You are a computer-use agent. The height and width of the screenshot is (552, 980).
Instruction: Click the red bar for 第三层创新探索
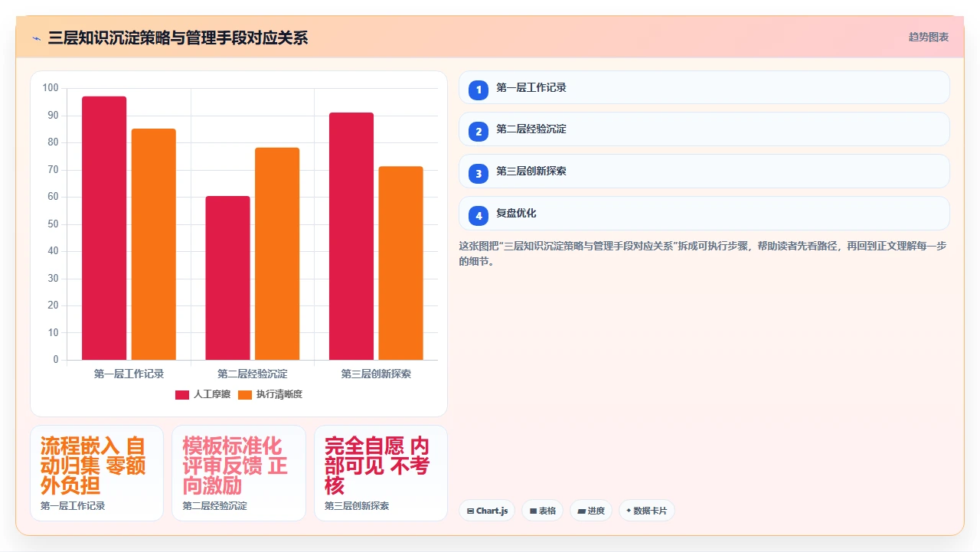coord(351,237)
